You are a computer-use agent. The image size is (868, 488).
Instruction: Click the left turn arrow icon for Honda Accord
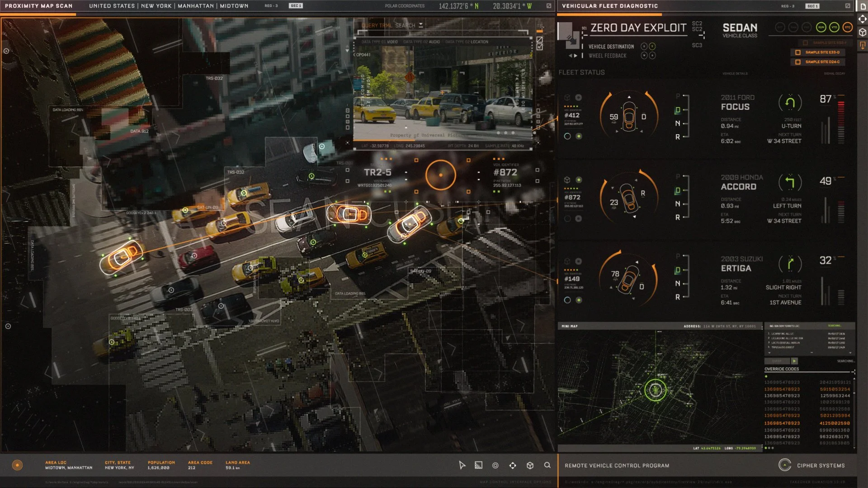[x=790, y=183]
